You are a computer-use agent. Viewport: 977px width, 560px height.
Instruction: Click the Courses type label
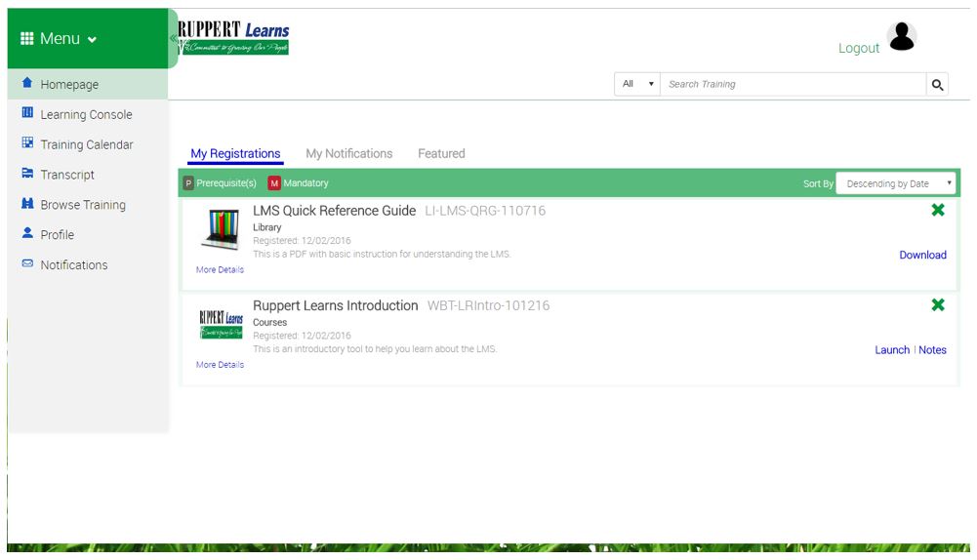coord(269,322)
